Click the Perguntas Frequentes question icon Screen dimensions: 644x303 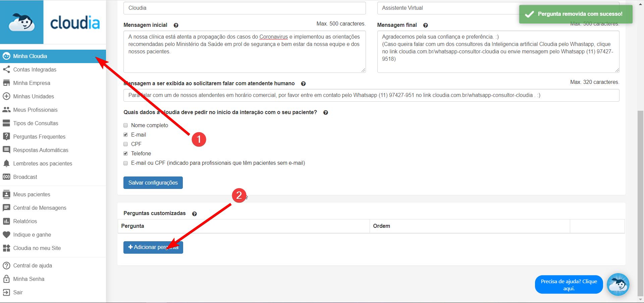coord(6,137)
